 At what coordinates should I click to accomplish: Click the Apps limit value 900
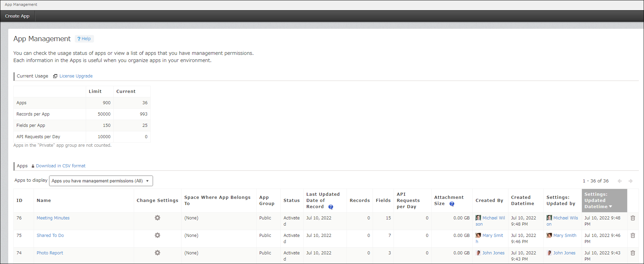point(107,103)
